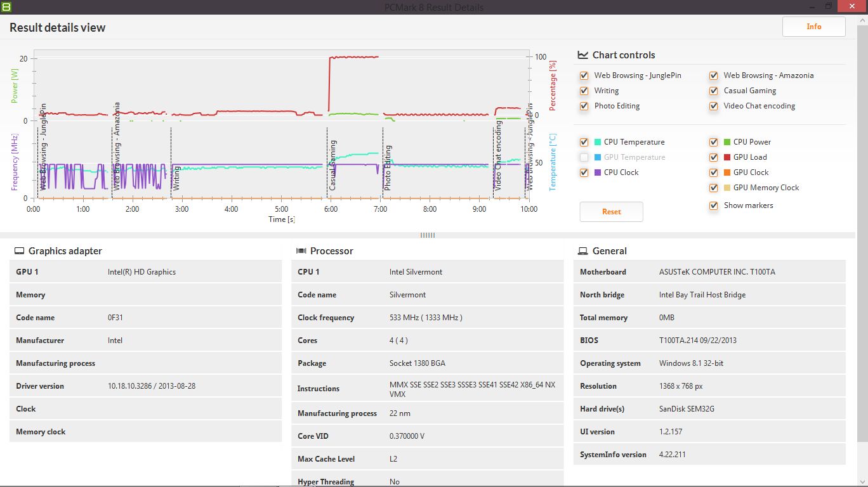The image size is (868, 487).
Task: Select the 22 nm manufacturing process value
Action: click(x=400, y=413)
